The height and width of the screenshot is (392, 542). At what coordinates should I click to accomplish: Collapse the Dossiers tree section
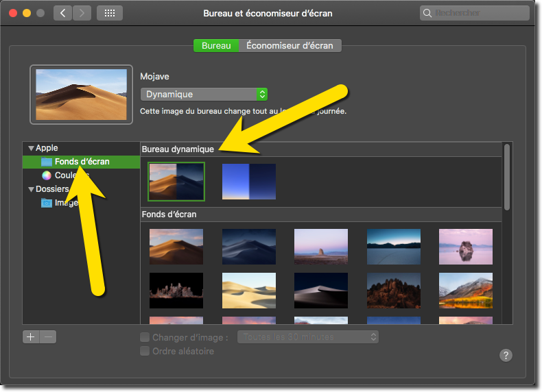pos(31,189)
